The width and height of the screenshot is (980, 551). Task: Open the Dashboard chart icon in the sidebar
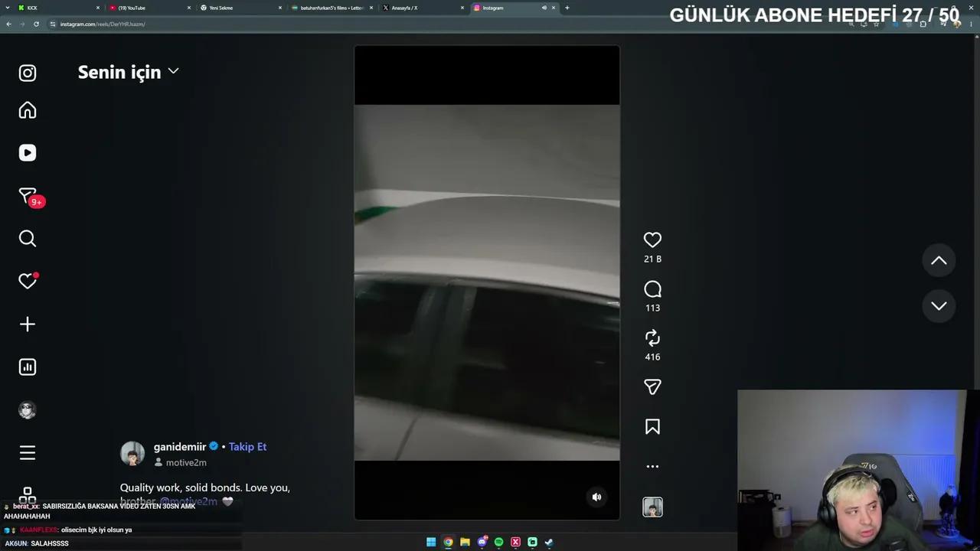28,367
